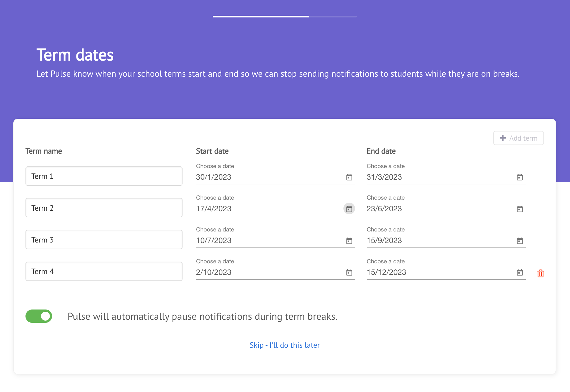Image resolution: width=570 pixels, height=392 pixels.
Task: Click the notification pause description text
Action: click(x=202, y=316)
